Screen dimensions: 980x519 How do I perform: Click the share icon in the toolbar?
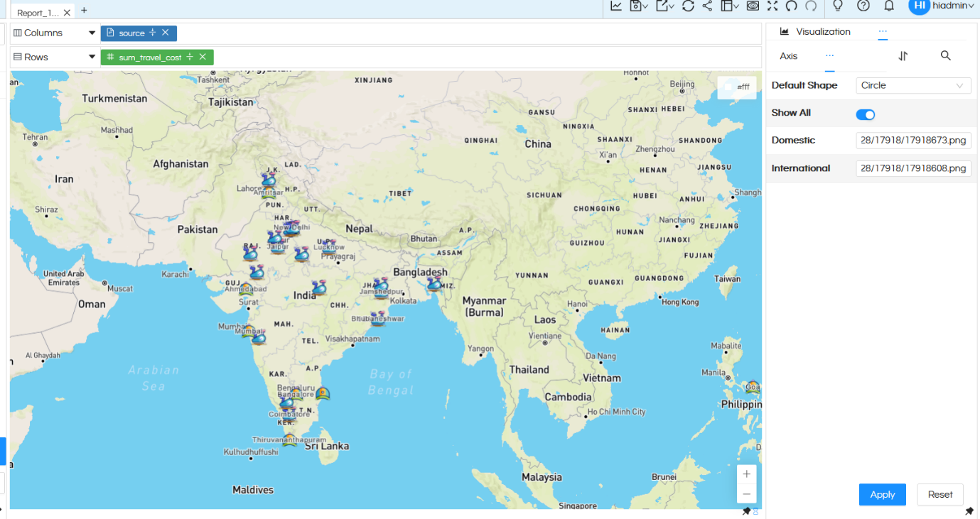click(706, 6)
